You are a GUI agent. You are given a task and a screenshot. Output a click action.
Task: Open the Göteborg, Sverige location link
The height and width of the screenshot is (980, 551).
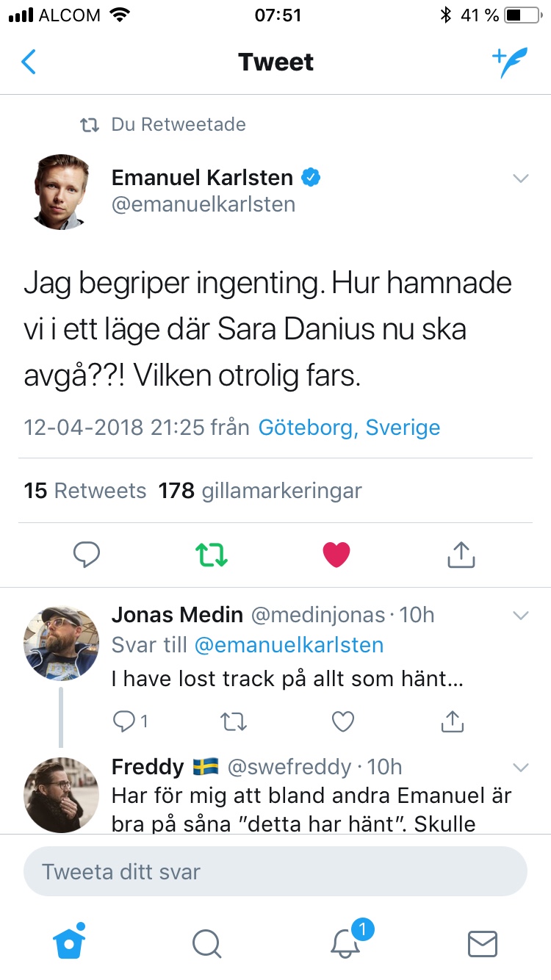coord(349,428)
